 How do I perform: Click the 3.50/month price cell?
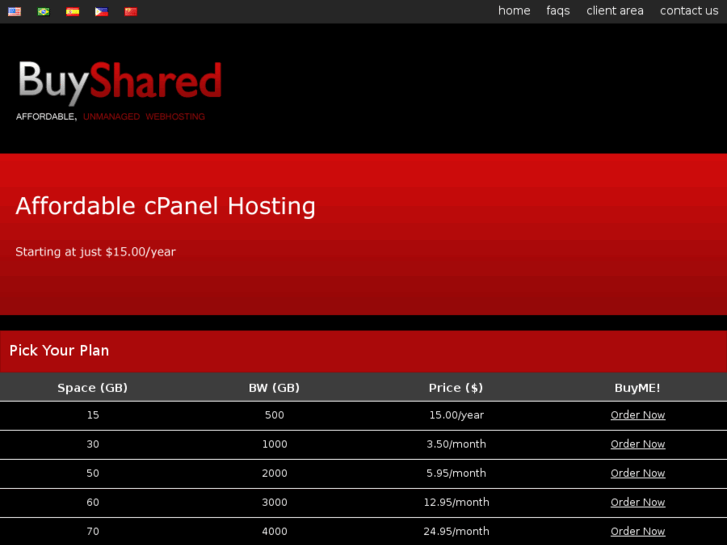[x=456, y=444]
